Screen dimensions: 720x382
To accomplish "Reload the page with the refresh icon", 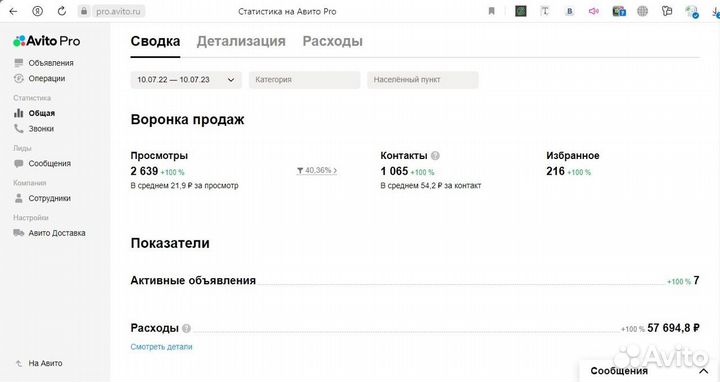I will point(62,11).
